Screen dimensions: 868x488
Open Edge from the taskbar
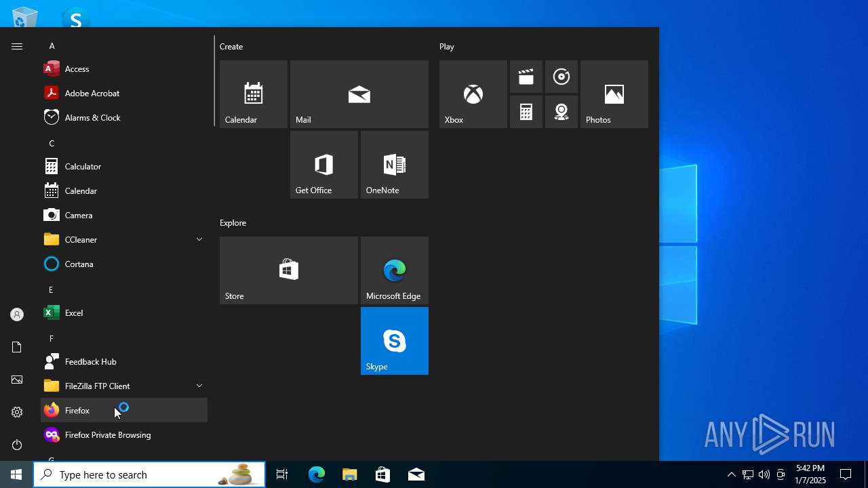pyautogui.click(x=317, y=474)
